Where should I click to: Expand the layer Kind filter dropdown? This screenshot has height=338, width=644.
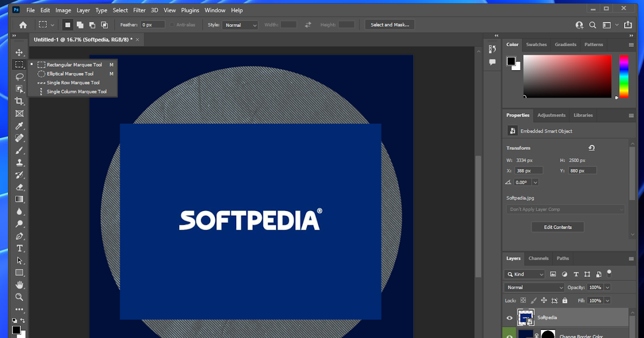pos(525,274)
